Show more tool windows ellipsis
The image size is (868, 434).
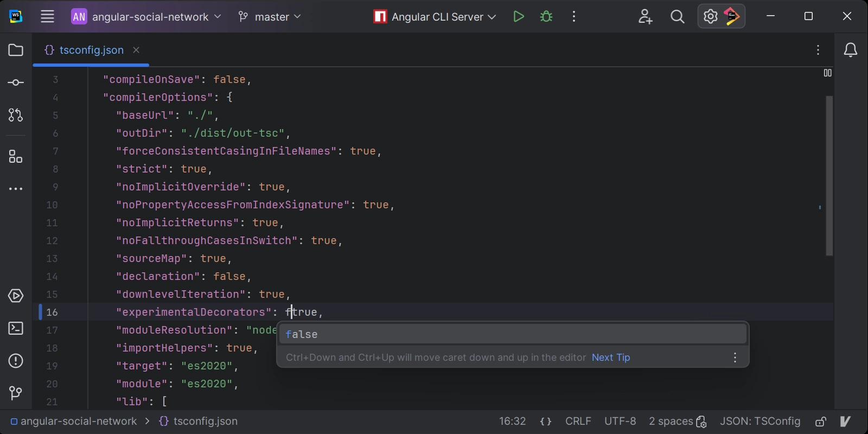[x=16, y=189]
